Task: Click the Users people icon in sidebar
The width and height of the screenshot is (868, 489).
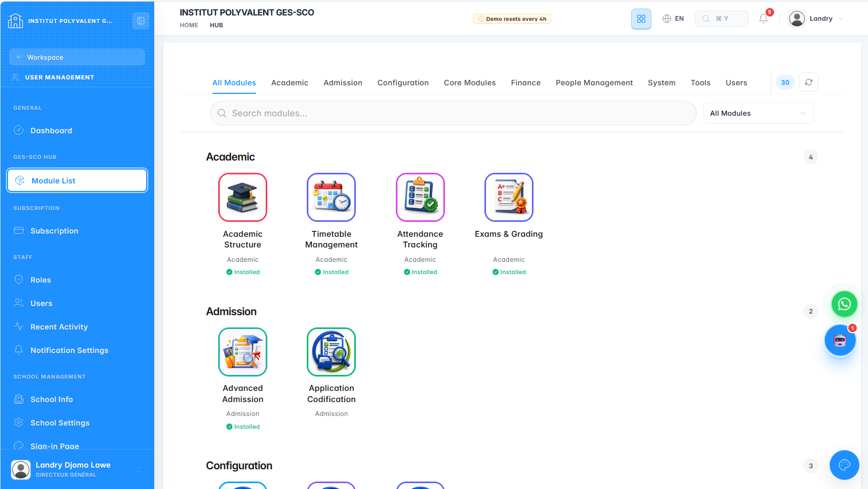Action: (x=19, y=303)
